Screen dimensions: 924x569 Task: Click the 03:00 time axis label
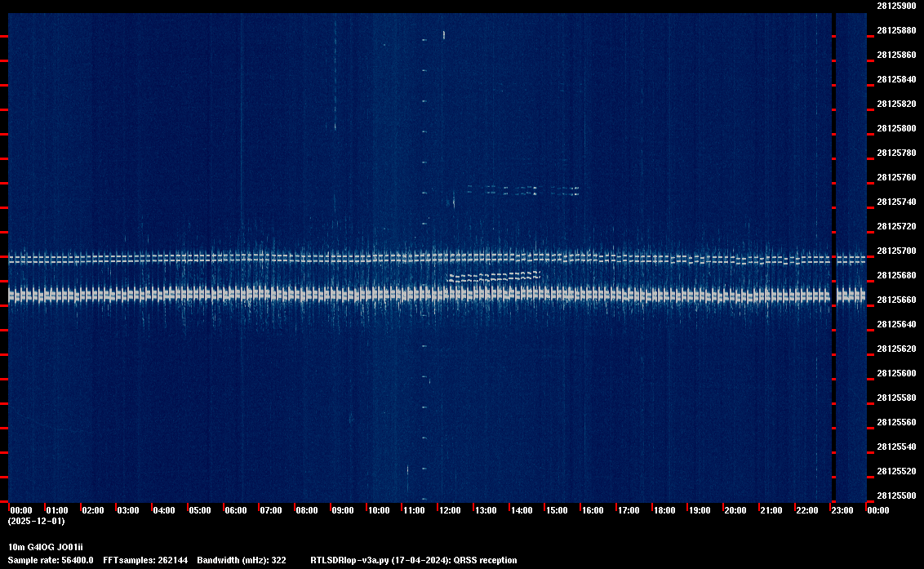click(128, 510)
